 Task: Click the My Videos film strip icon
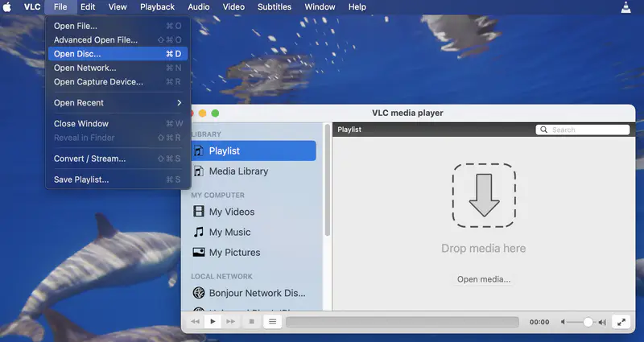click(x=198, y=212)
